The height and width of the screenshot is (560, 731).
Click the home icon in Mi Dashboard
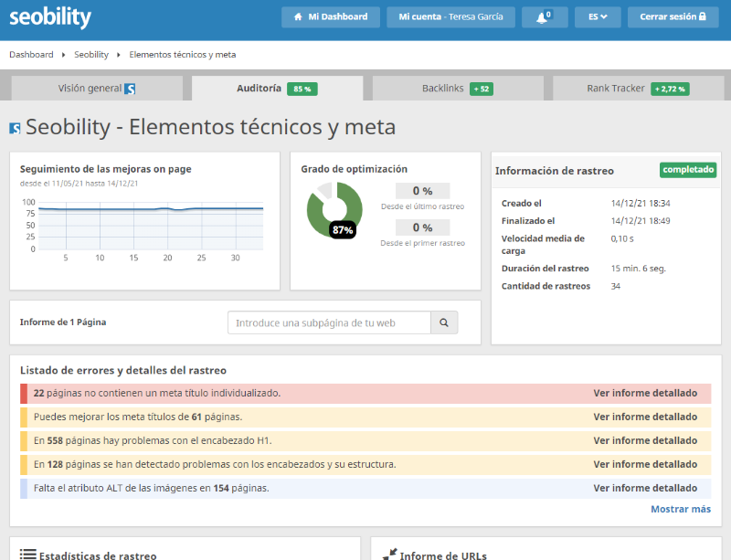tap(298, 16)
